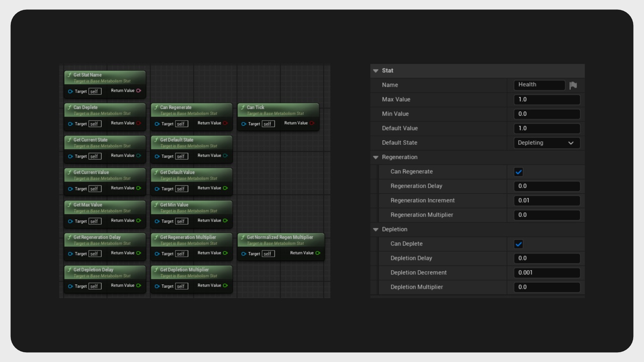Click the Depletion Delay input field
The width and height of the screenshot is (644, 362).
tap(547, 258)
